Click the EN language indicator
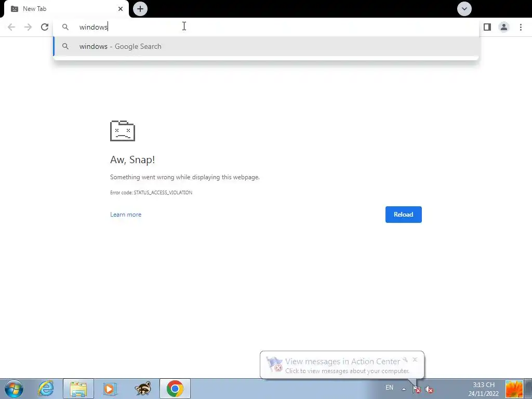Viewport: 532px width, 399px height. coord(389,388)
